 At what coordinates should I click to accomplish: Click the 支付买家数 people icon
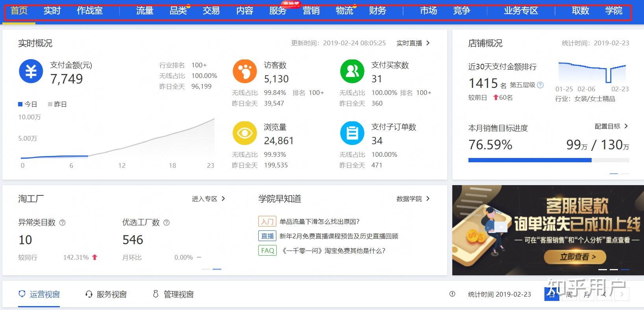pos(352,71)
